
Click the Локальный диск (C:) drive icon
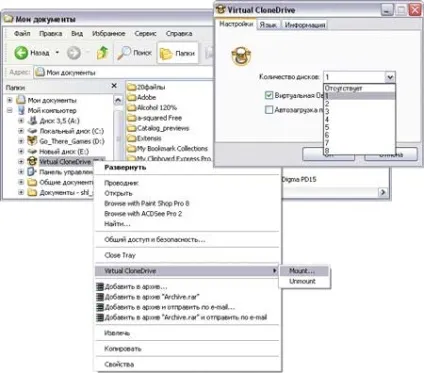pyautogui.click(x=32, y=131)
